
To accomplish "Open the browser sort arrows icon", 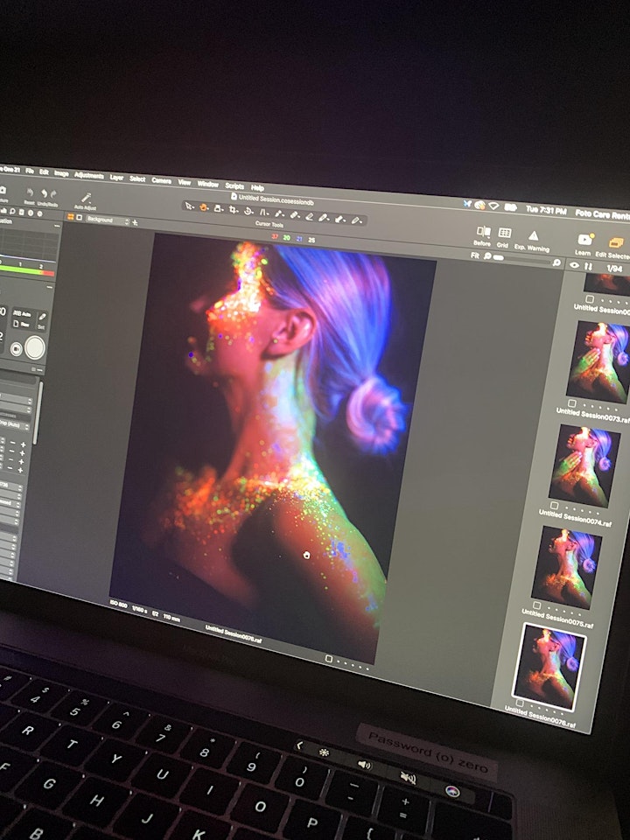I will click(x=588, y=266).
